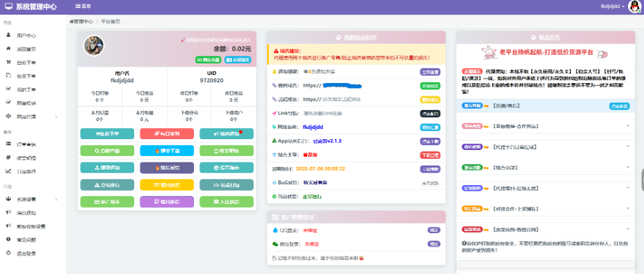Expand the 【效果说明-教程官网】 accordion chevron

[627, 229]
